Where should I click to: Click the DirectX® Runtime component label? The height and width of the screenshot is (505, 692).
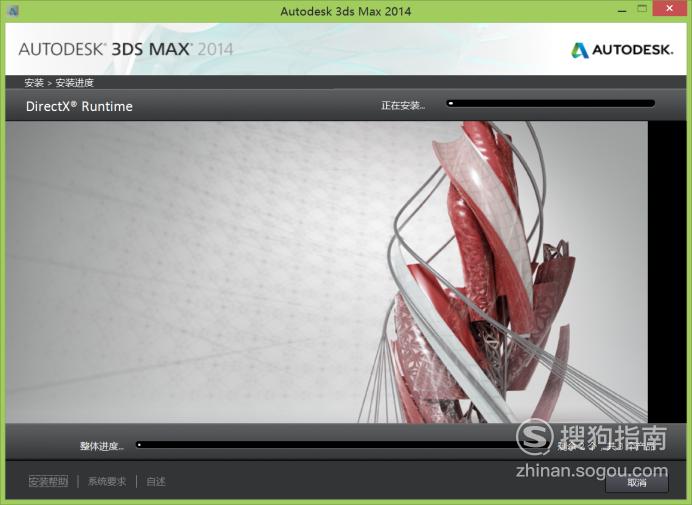[x=79, y=106]
